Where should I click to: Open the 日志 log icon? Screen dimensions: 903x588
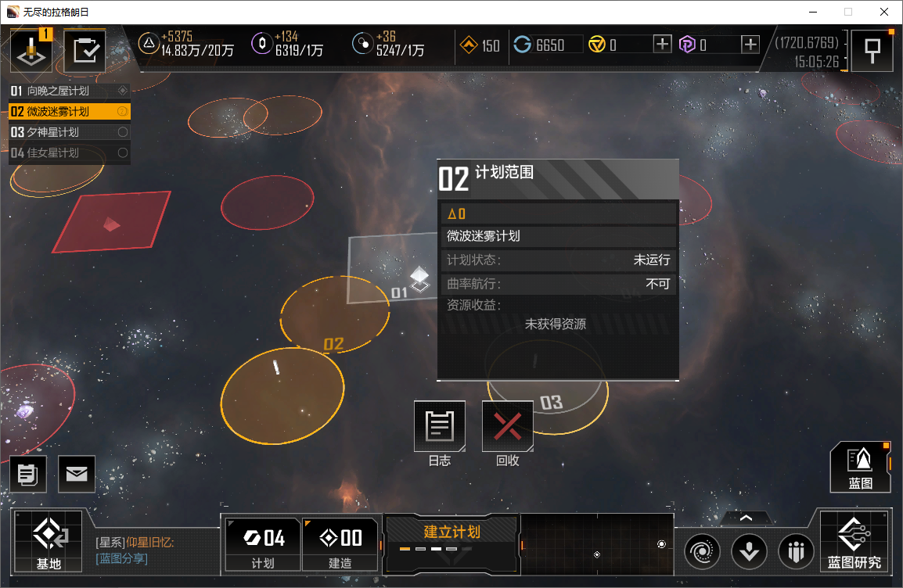[x=440, y=426]
